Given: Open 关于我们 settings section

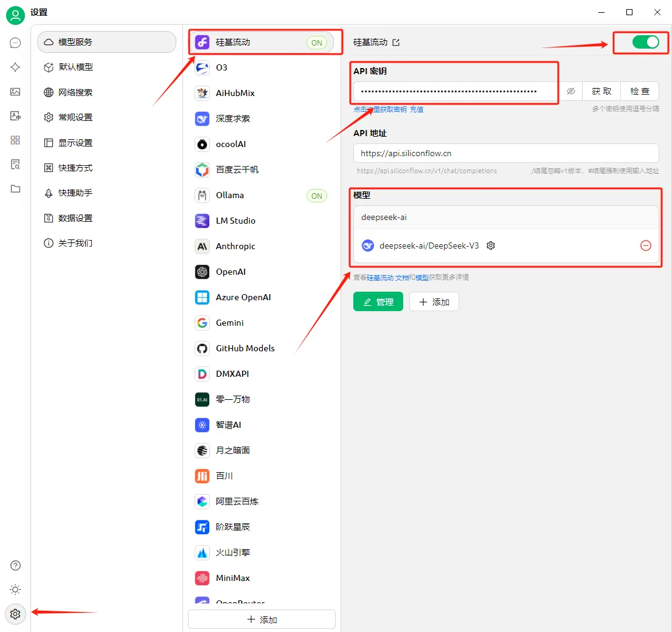Looking at the screenshot, I should 106,243.
